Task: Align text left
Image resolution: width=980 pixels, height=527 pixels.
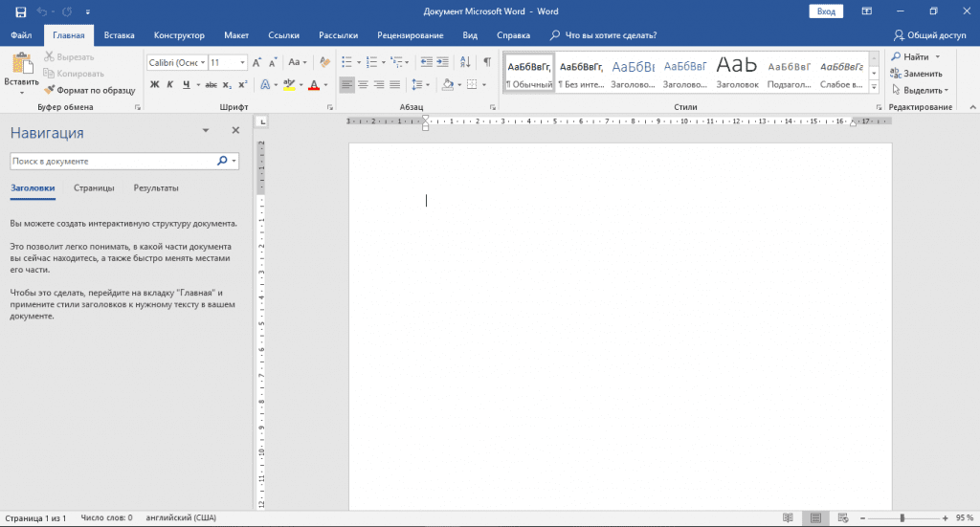Action: pos(346,84)
